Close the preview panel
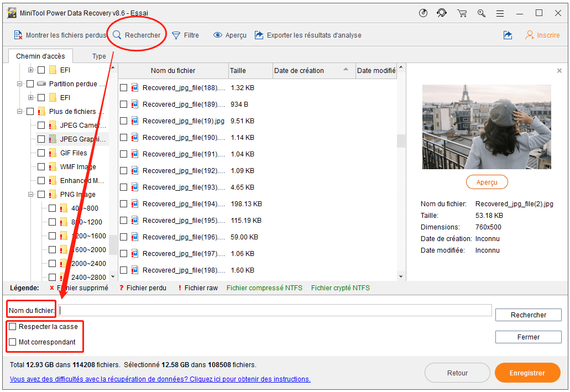The image size is (570, 392). pos(559,71)
